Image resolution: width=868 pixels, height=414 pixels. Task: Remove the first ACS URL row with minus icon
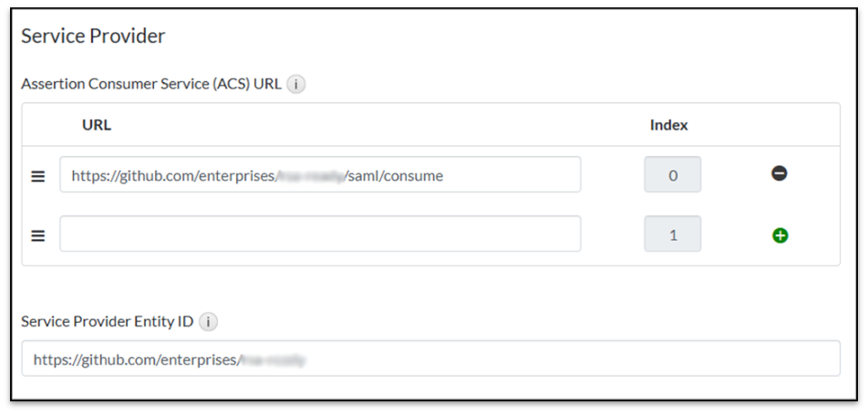780,173
